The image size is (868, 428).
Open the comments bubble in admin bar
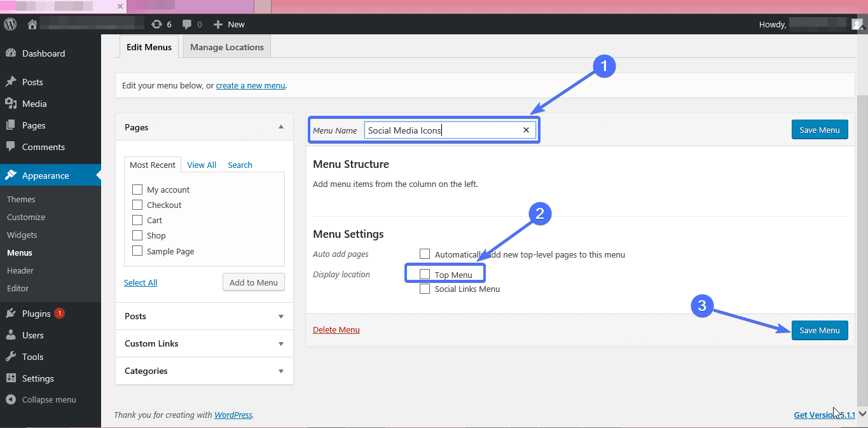[192, 24]
